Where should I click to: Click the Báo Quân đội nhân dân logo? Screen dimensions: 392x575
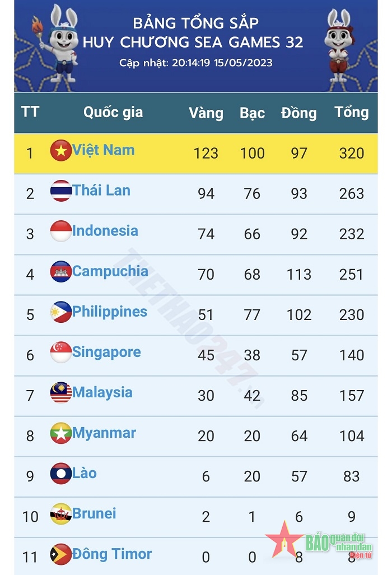click(319, 541)
